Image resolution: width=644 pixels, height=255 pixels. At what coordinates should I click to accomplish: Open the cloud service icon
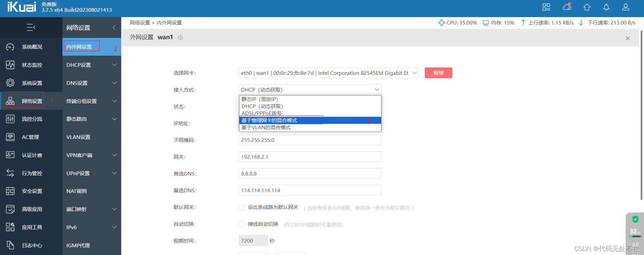567,7
